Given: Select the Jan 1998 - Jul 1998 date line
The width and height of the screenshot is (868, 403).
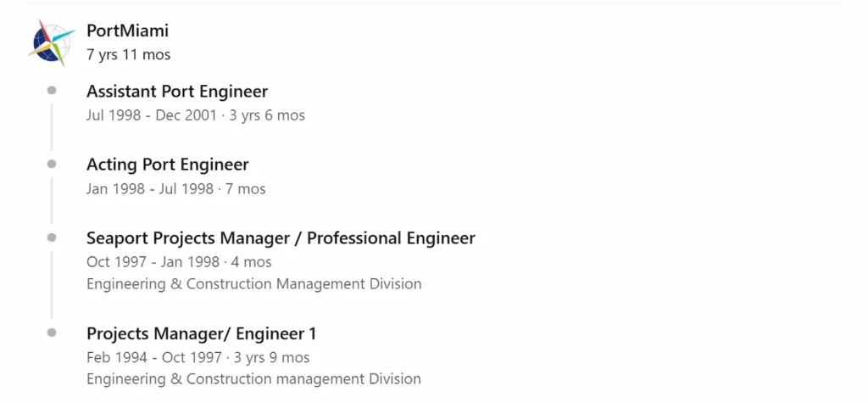Looking at the screenshot, I should tap(176, 189).
